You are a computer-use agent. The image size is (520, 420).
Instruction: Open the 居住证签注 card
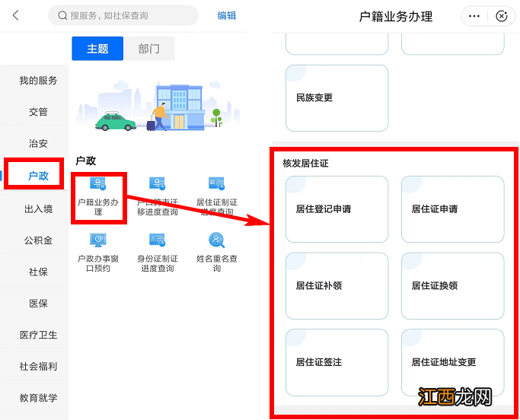pos(337,362)
